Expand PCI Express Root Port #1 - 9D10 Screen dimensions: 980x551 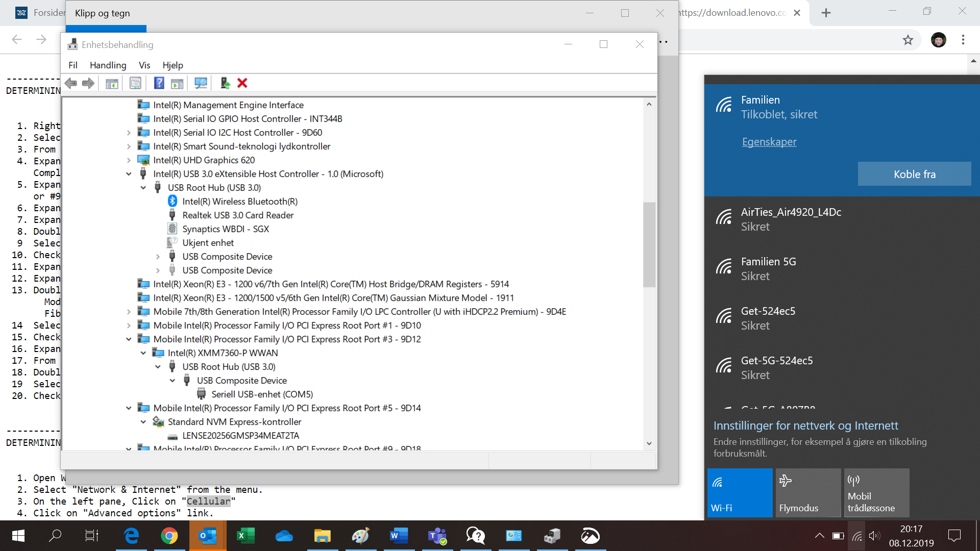pos(129,325)
